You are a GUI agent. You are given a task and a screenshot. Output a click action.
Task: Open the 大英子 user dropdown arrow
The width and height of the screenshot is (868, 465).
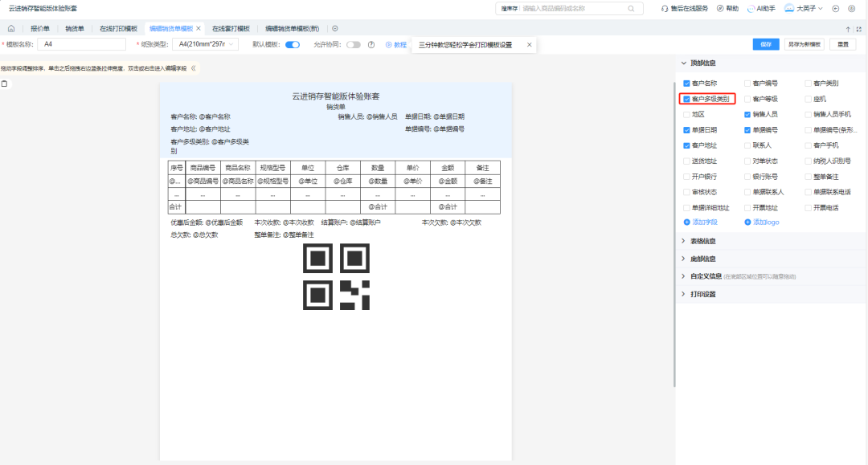[x=821, y=8]
